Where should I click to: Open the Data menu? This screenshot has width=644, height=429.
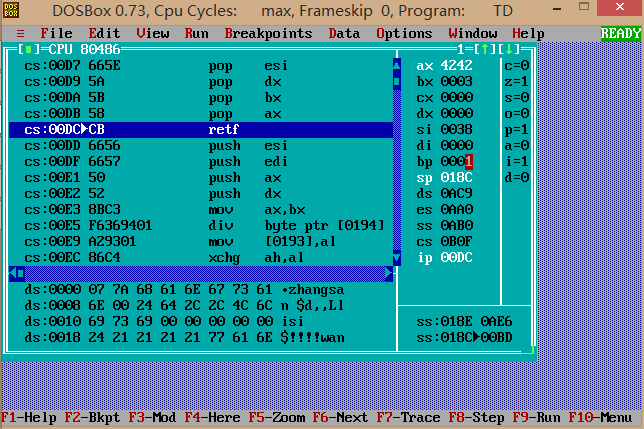[x=344, y=33]
